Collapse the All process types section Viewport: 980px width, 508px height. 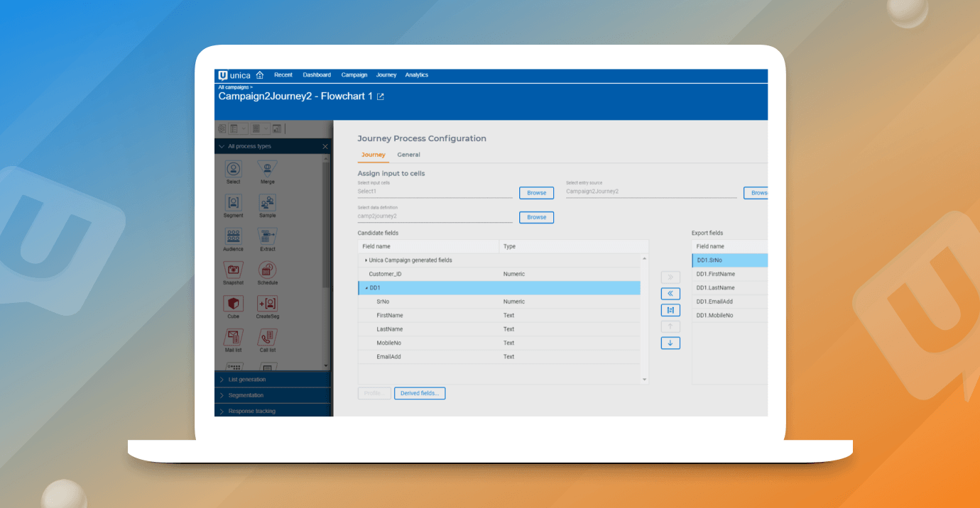[222, 146]
